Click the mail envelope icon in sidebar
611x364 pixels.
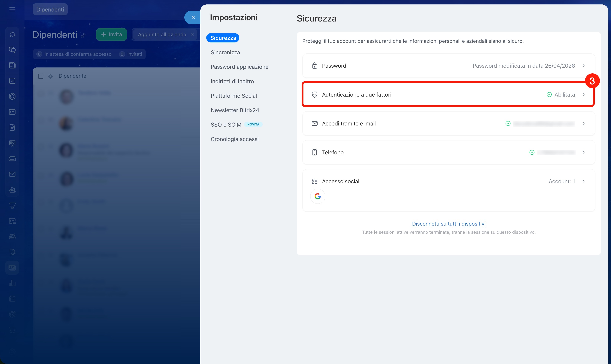[x=12, y=174]
